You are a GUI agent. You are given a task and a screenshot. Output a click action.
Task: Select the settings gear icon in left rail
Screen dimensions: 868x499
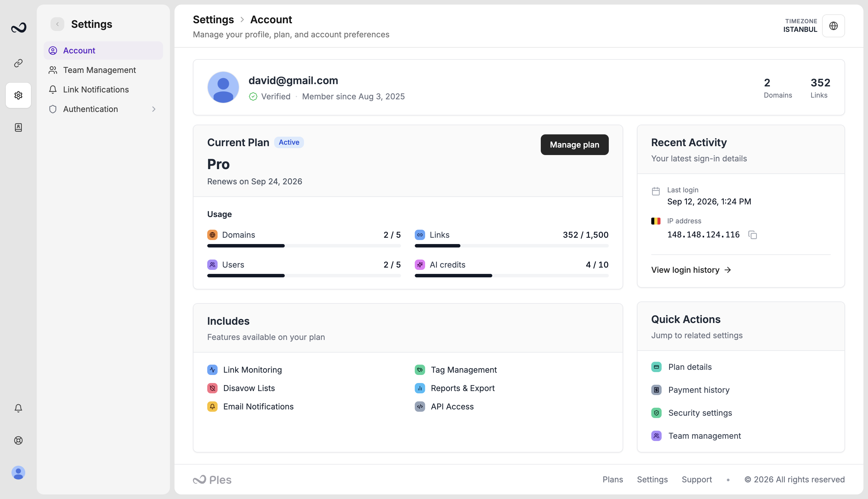18,95
